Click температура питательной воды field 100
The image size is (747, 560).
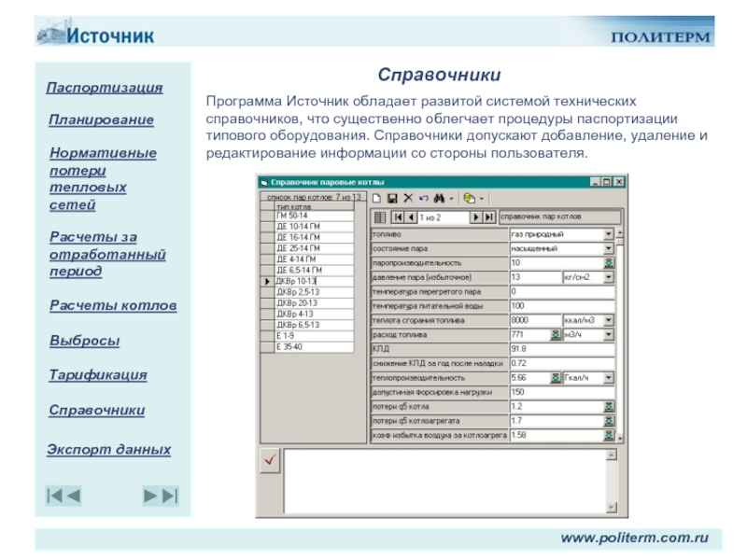coord(562,306)
